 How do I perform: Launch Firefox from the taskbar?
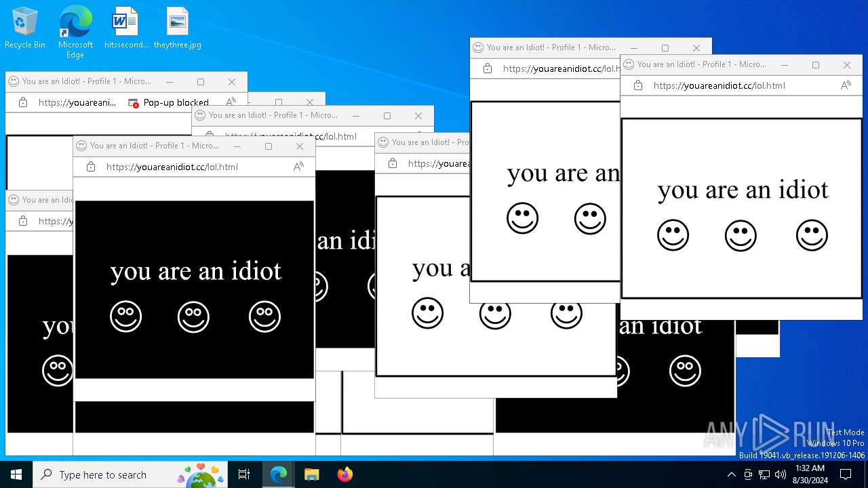(344, 474)
